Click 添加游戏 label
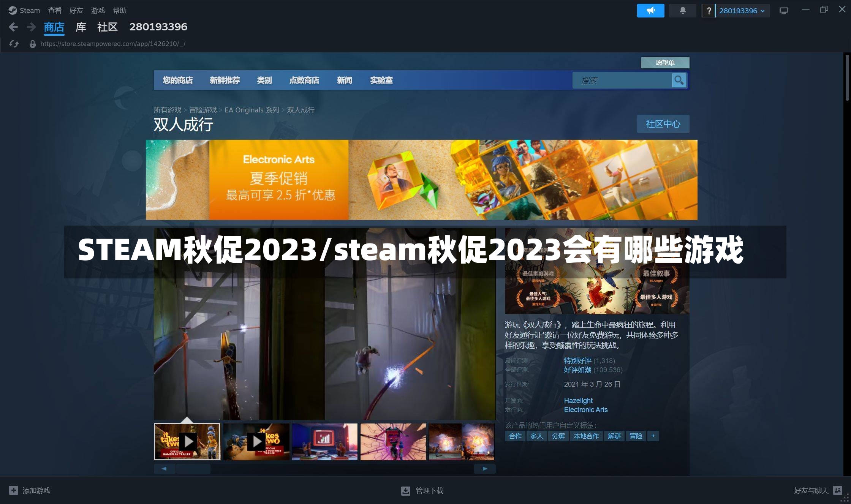The width and height of the screenshot is (851, 504). (x=36, y=491)
